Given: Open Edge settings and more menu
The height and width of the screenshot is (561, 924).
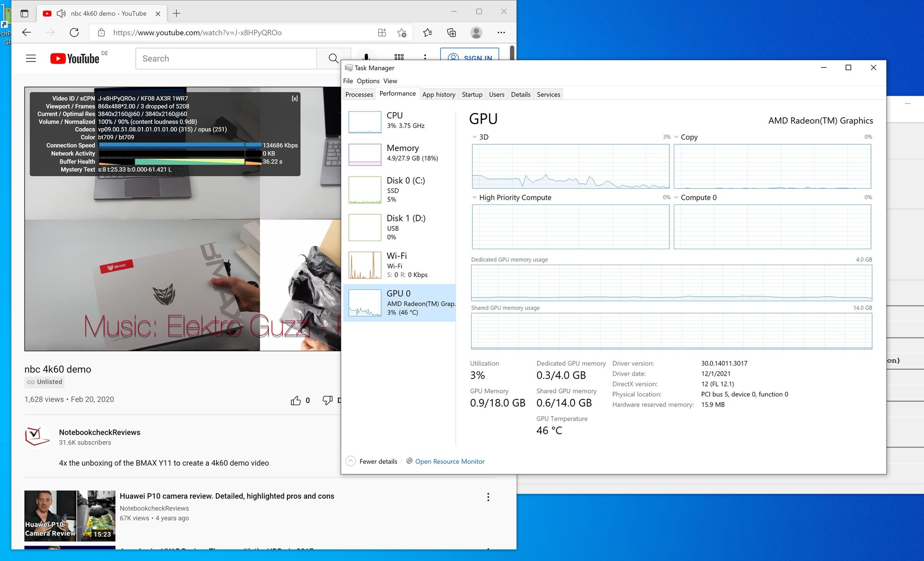Looking at the screenshot, I should coord(501,33).
